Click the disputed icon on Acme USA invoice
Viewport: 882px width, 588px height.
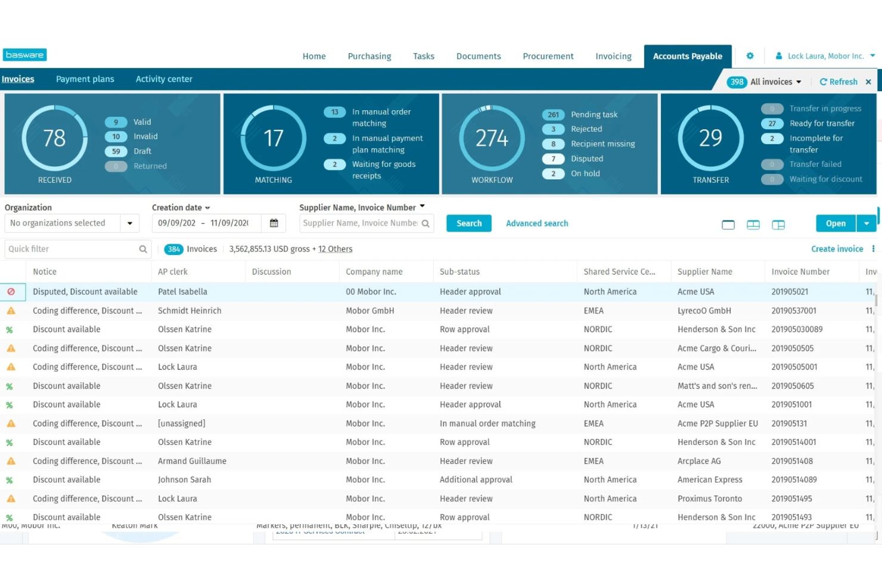(11, 291)
